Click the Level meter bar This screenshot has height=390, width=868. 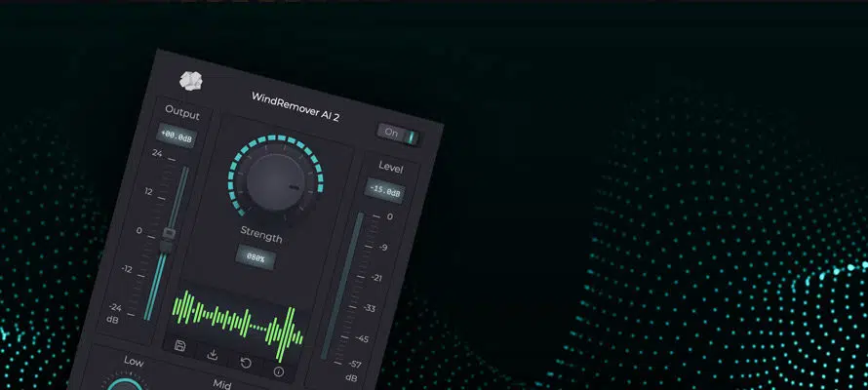click(x=341, y=286)
